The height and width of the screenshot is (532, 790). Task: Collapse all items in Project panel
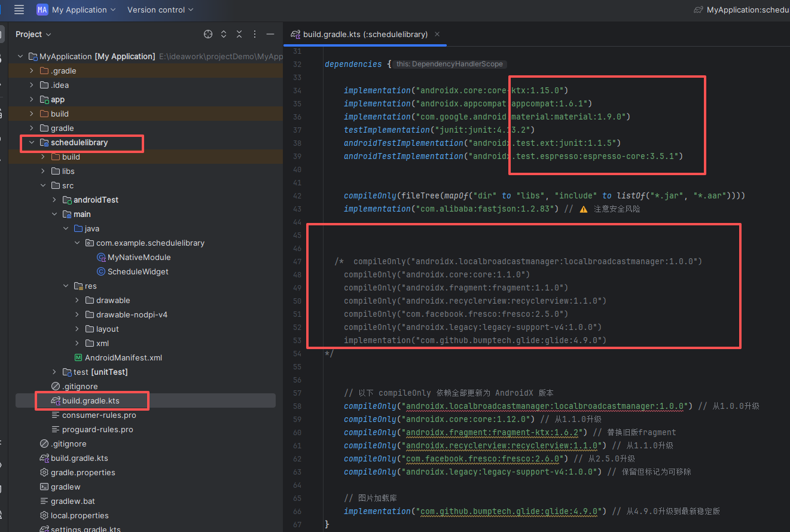pyautogui.click(x=239, y=34)
